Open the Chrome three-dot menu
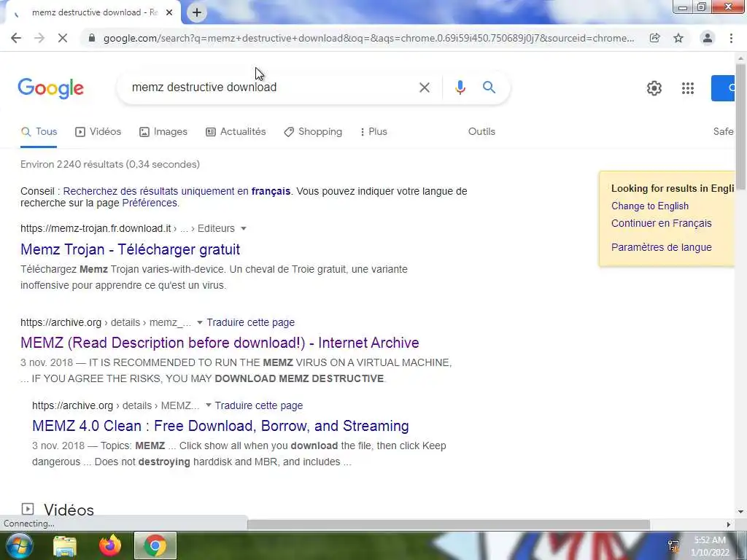Screen dimensions: 747x560 coord(731,38)
